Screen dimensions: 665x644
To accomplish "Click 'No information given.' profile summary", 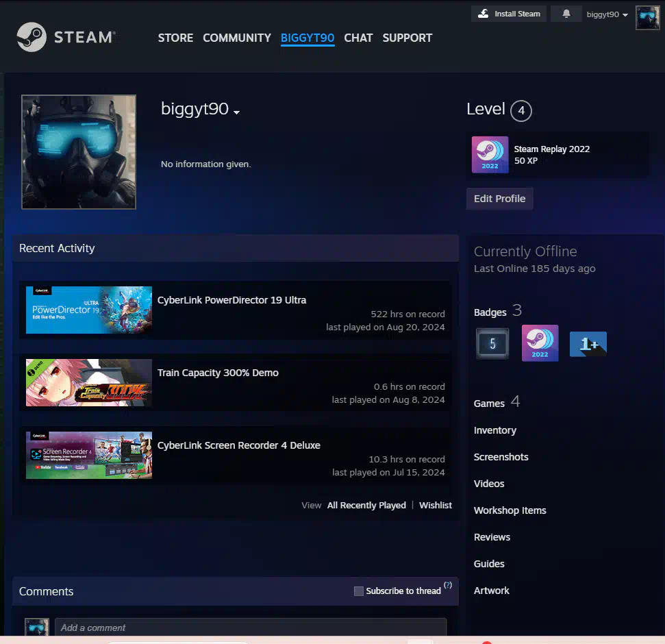I will [205, 164].
